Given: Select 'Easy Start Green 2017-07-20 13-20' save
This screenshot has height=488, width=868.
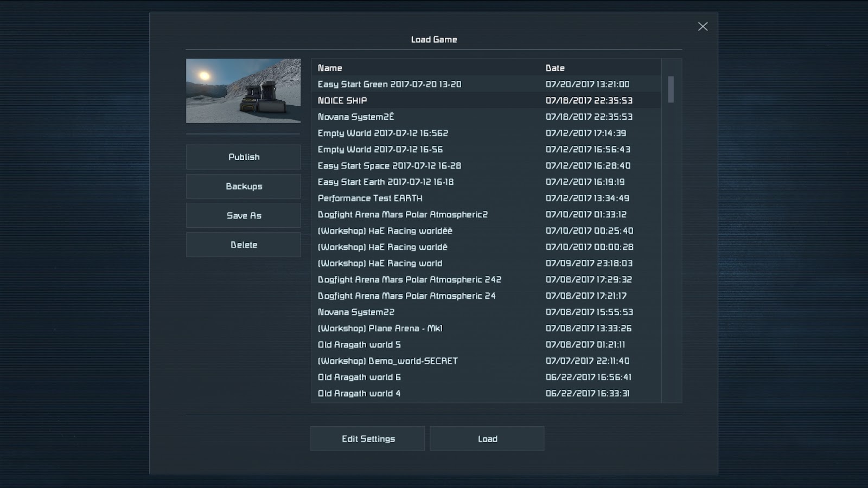Looking at the screenshot, I should pos(486,84).
